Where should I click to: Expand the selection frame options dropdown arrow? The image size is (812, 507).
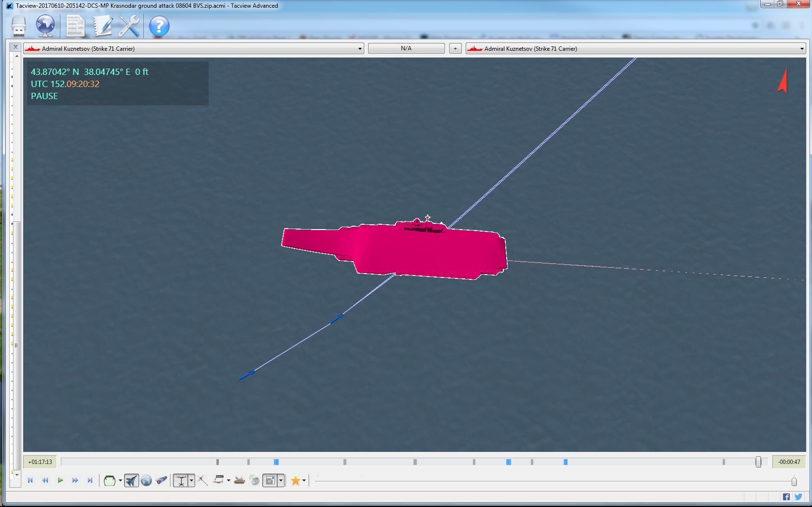(281, 481)
